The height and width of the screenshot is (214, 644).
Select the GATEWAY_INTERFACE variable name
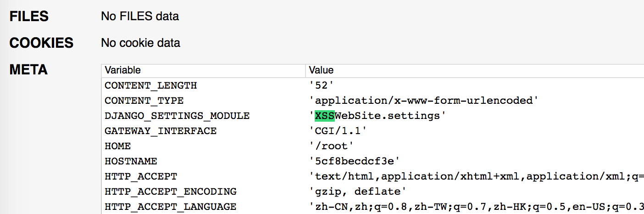point(161,131)
